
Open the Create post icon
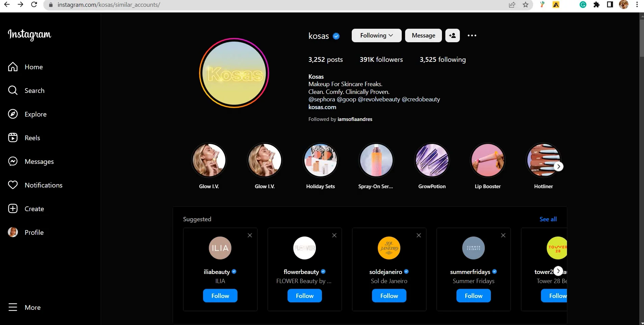coord(13,208)
